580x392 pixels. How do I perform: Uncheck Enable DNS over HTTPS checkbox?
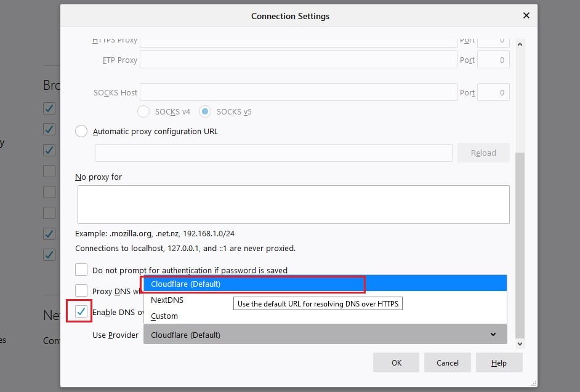(81, 311)
